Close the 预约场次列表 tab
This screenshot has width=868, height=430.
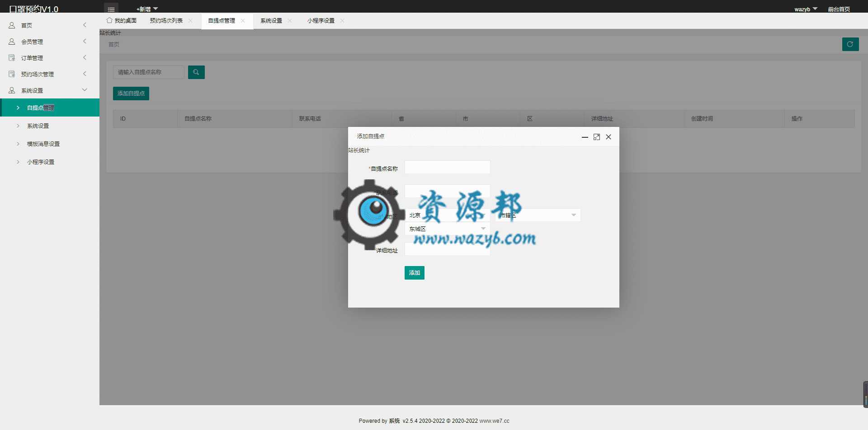[190, 21]
